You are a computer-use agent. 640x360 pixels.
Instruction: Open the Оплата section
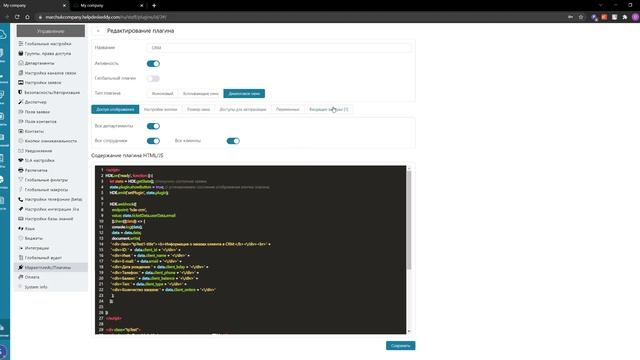click(32, 277)
